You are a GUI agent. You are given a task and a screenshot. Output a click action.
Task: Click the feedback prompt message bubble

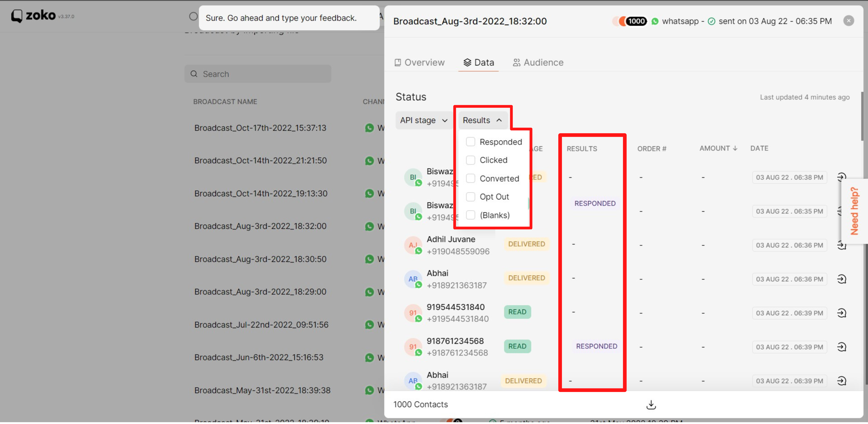point(289,18)
